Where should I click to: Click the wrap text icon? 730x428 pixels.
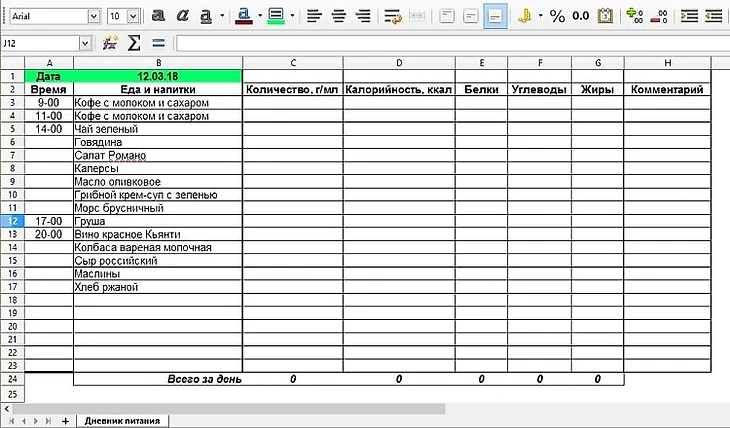point(393,16)
